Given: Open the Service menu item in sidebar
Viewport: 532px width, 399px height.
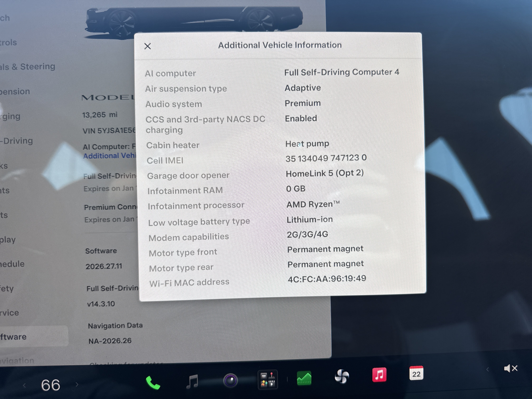Looking at the screenshot, I should point(10,313).
